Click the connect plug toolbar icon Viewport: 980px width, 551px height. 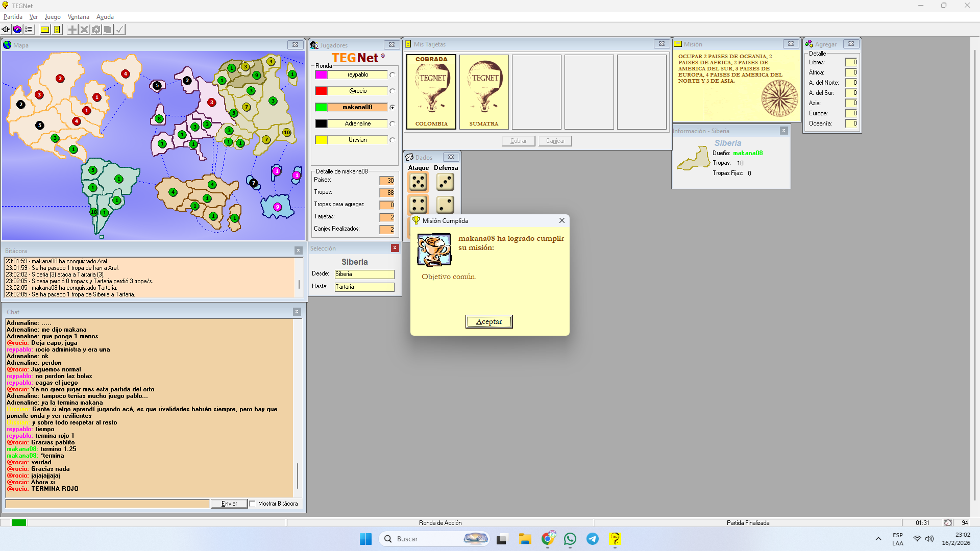(x=6, y=30)
